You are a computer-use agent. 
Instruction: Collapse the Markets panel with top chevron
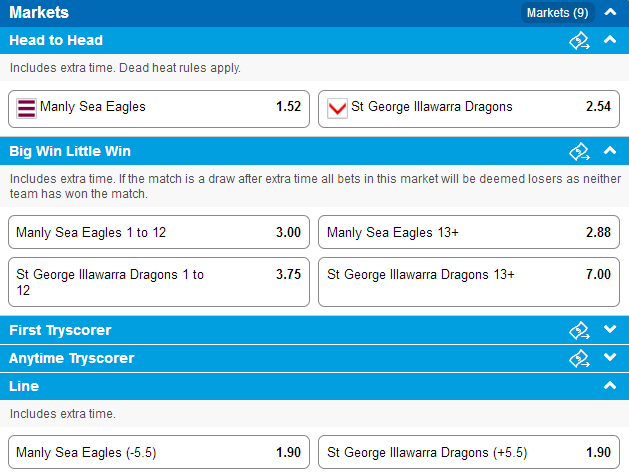[610, 12]
